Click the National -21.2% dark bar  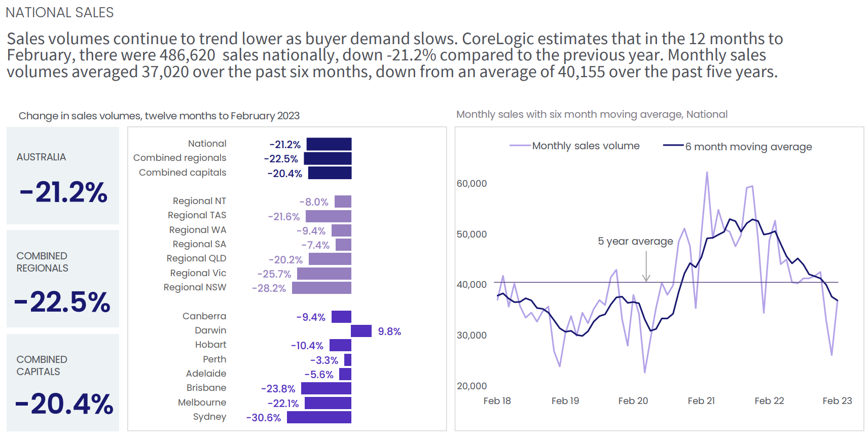[x=329, y=144]
